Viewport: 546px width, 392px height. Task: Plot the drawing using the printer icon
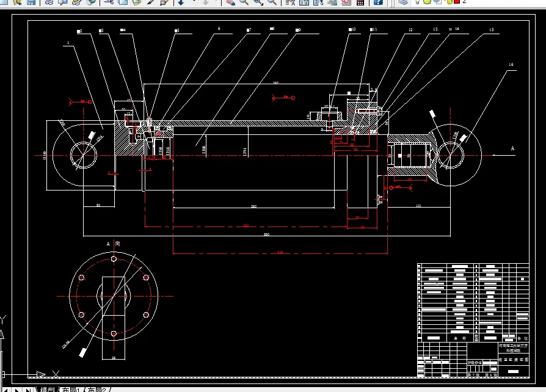(x=49, y=2)
